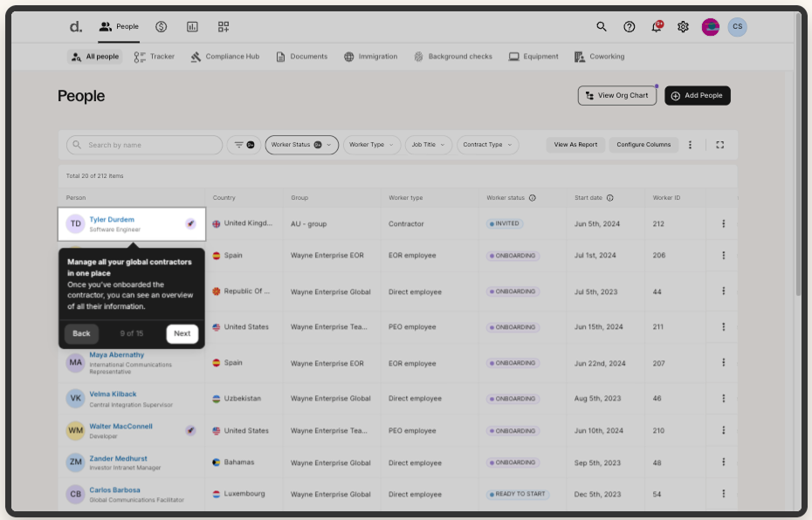Switch to the Tracker tab
This screenshot has height=520, width=812.
(x=155, y=57)
